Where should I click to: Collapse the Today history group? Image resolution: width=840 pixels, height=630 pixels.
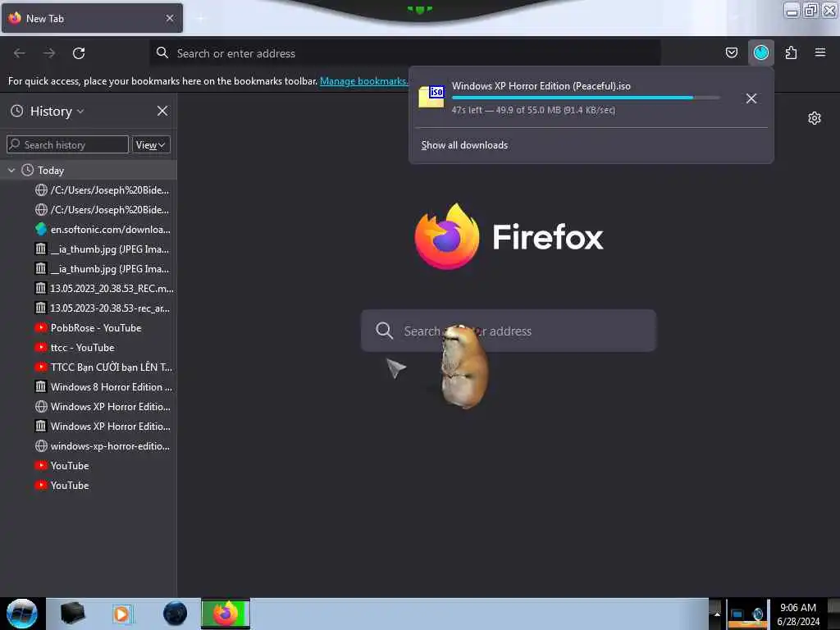(x=11, y=171)
